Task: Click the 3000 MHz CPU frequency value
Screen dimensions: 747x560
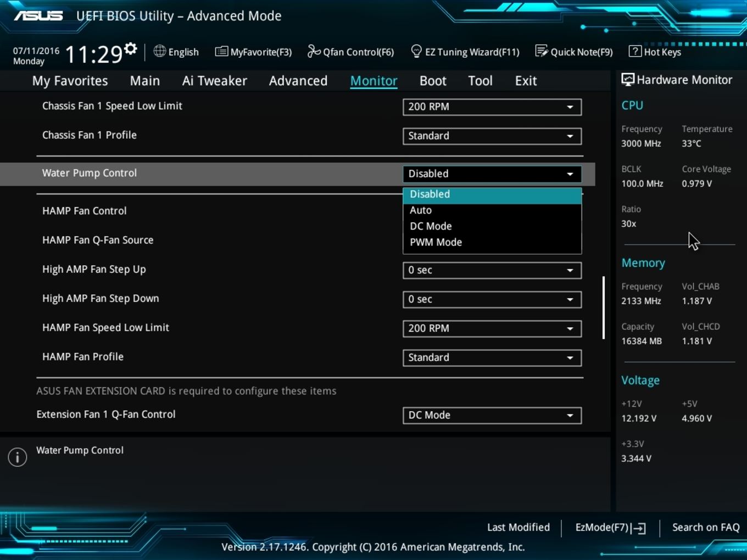Action: (x=641, y=143)
